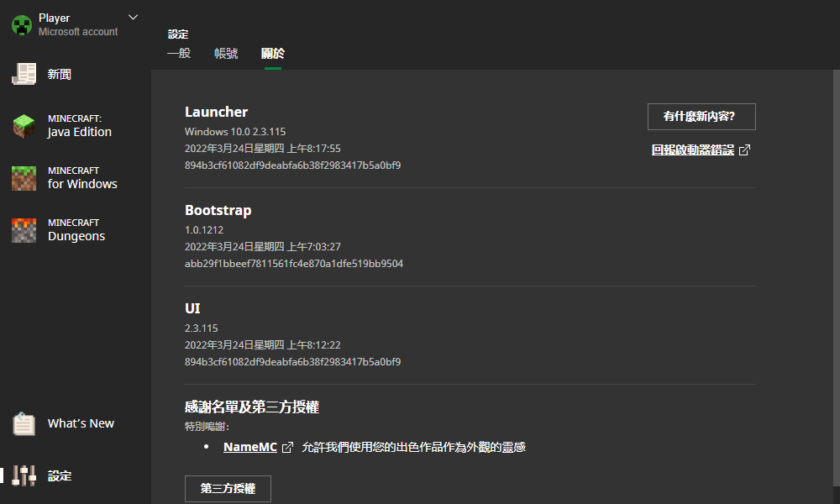Click the external link icon beside NameMC
The height and width of the screenshot is (504, 840).
click(287, 447)
